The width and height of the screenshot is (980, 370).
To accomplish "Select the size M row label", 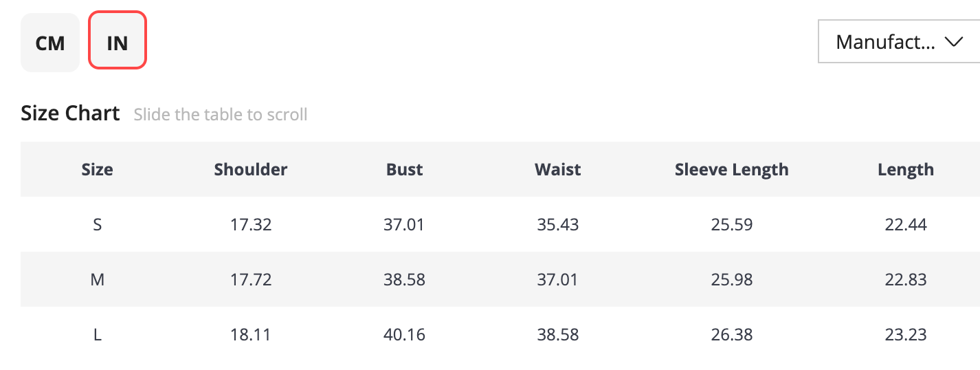I will point(97,279).
